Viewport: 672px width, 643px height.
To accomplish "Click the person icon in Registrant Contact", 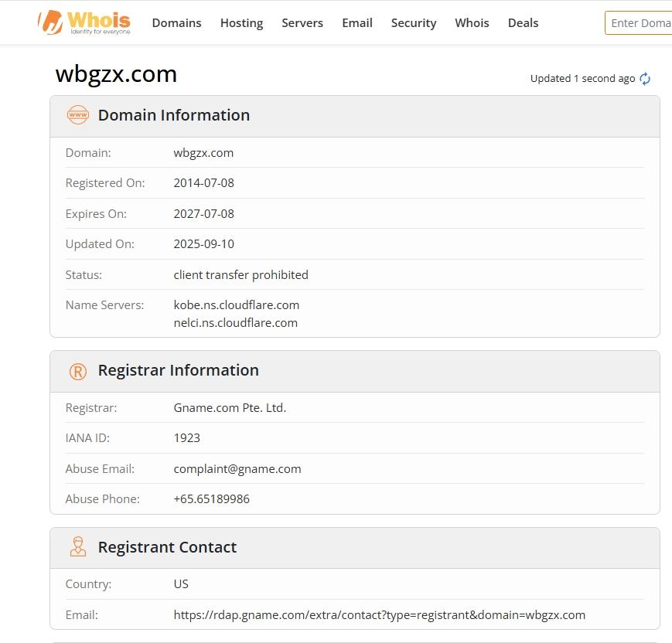I will pyautogui.click(x=78, y=546).
